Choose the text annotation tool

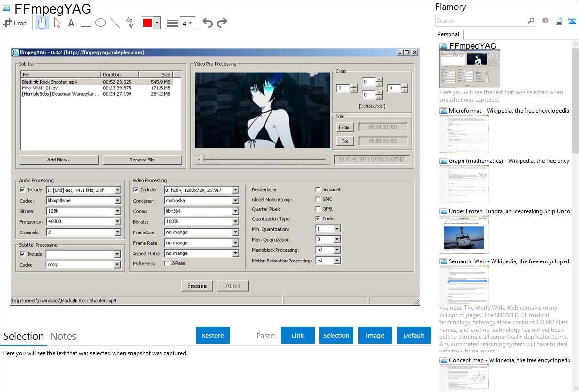(71, 23)
